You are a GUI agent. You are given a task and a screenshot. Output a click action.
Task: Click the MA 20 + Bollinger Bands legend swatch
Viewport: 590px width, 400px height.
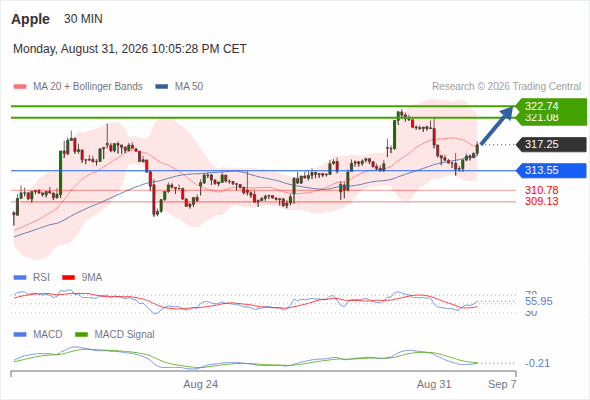[20, 87]
